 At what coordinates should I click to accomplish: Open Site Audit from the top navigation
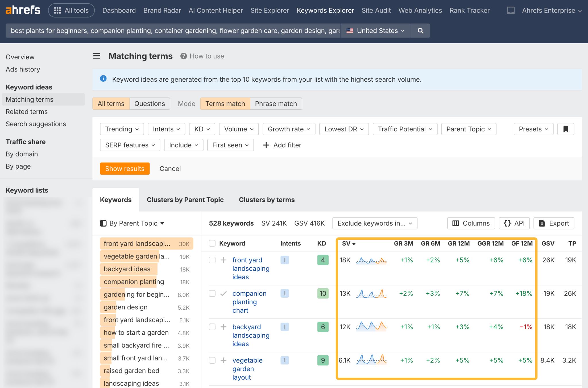point(376,10)
